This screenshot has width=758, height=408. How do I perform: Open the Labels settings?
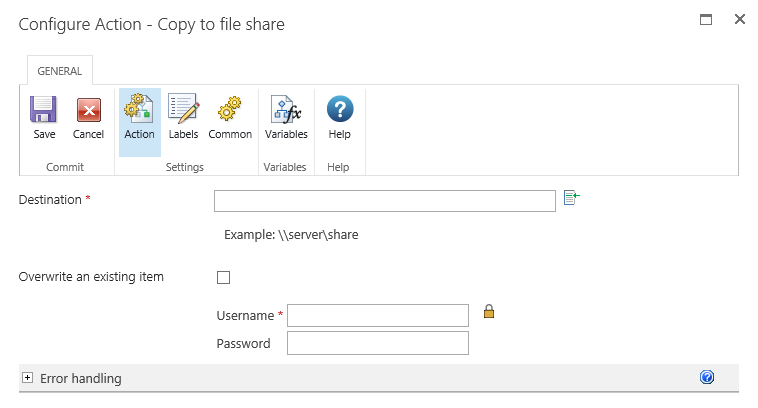(183, 110)
